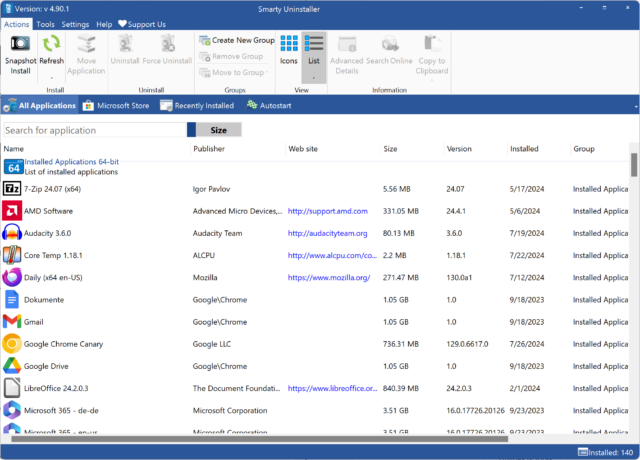Click the 64-bit group icon

14,167
